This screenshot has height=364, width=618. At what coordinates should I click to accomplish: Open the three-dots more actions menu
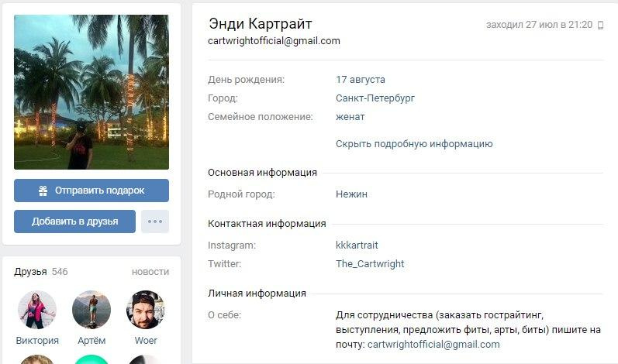pyautogui.click(x=155, y=221)
